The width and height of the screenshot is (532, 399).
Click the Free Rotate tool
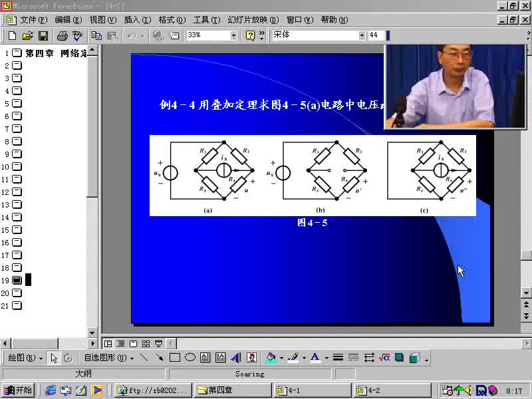coord(68,358)
